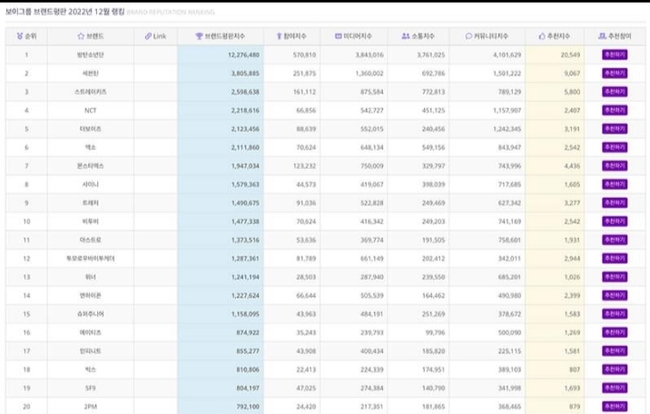Select the SF9 brand name cell

point(90,388)
